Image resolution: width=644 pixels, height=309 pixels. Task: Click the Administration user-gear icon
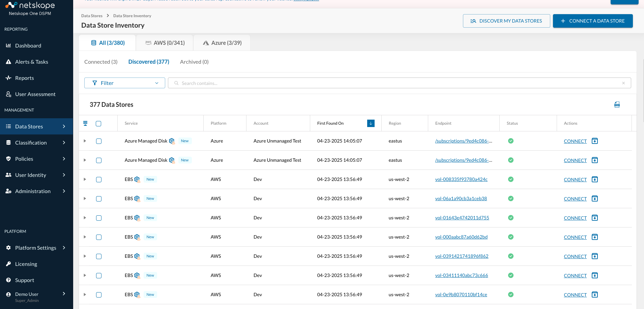[x=8, y=191]
